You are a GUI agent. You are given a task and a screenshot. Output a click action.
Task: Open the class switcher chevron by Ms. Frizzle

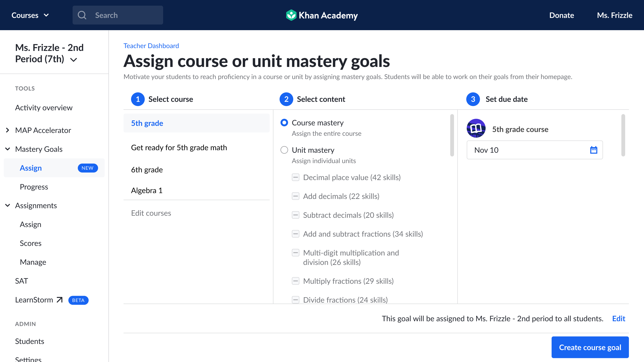point(74,60)
